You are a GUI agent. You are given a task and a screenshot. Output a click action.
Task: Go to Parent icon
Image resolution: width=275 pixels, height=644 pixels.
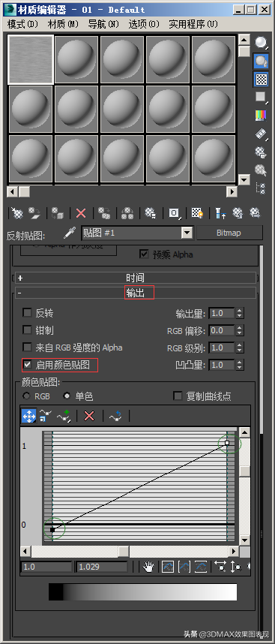tap(238, 212)
